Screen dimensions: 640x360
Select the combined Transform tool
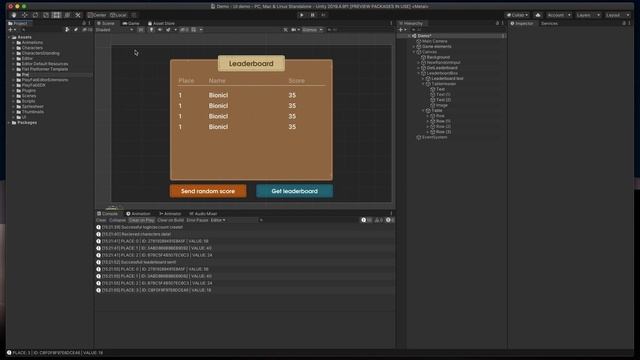coord(67,15)
